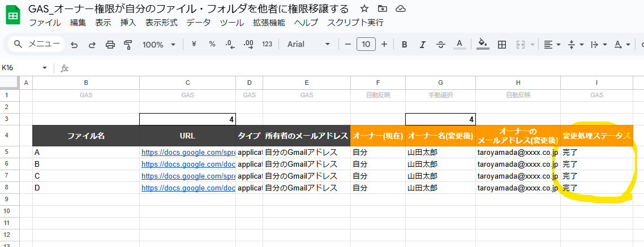Click the select-all corner box

(x=10, y=83)
